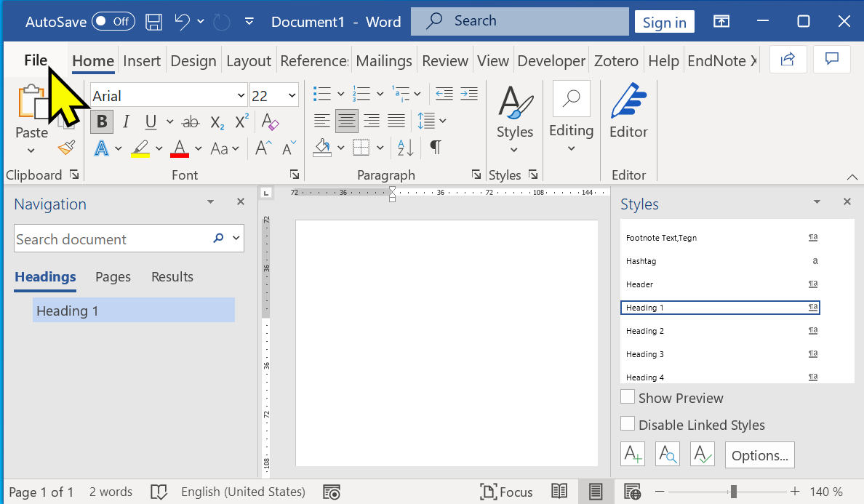Screen dimensions: 864x504
Task: Clear all formatting
Action: (270, 121)
